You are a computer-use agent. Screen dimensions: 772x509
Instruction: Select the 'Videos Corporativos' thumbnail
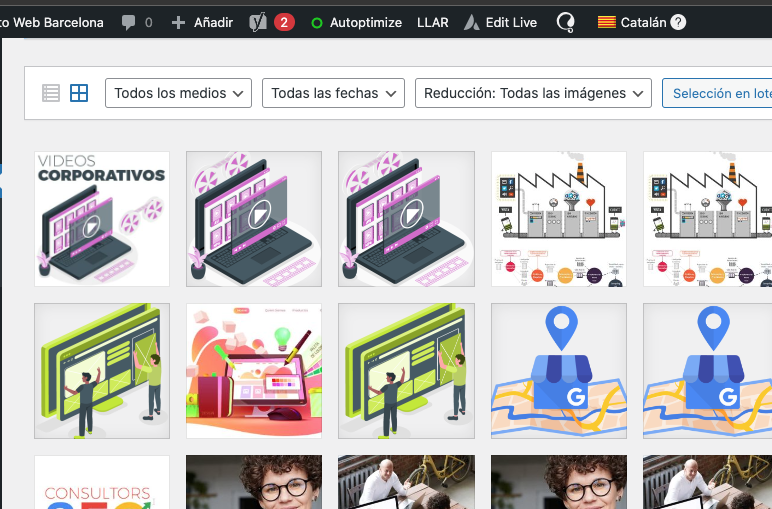pyautogui.click(x=102, y=219)
